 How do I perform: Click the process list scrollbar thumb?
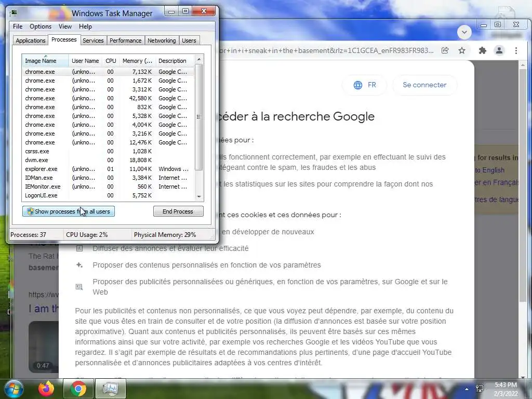[199, 117]
